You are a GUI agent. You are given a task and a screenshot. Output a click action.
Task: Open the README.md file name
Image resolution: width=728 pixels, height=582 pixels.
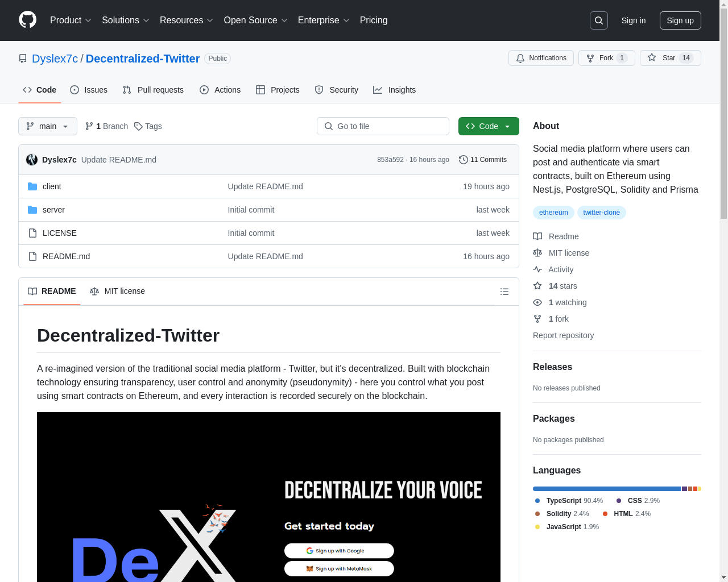point(66,256)
